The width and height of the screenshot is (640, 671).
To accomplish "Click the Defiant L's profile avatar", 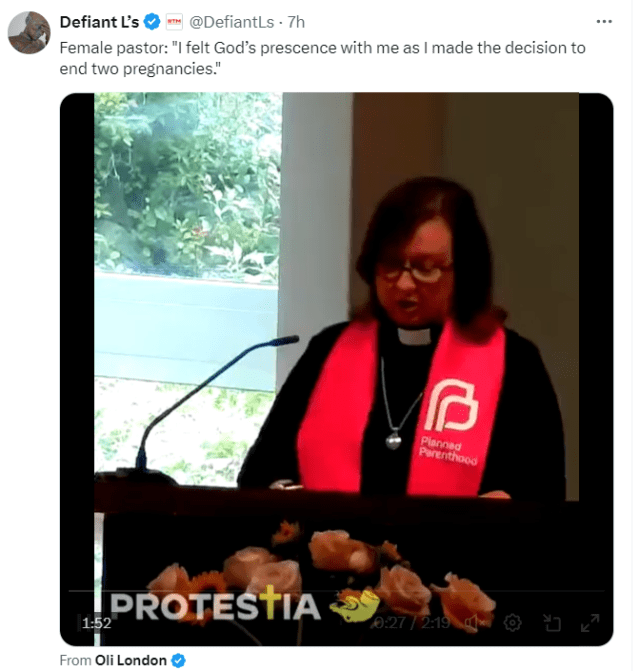I will 29,33.
